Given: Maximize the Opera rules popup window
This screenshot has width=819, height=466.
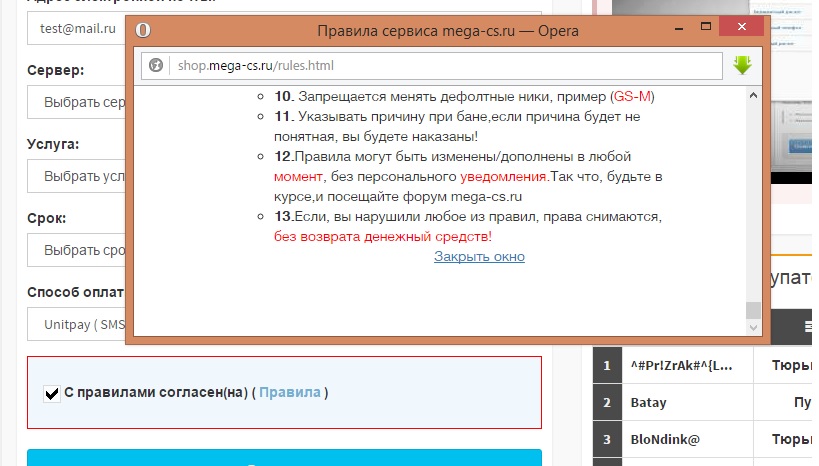Looking at the screenshot, I should (x=706, y=27).
